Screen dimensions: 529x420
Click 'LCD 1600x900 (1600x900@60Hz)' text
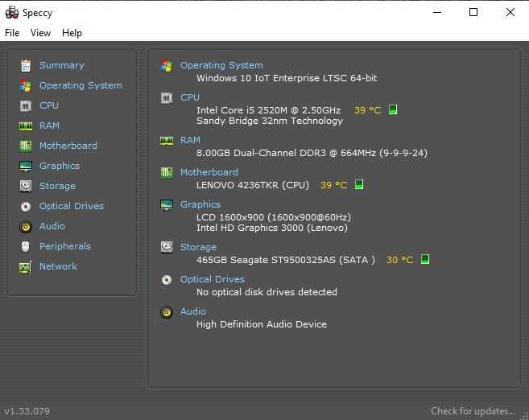[274, 217]
